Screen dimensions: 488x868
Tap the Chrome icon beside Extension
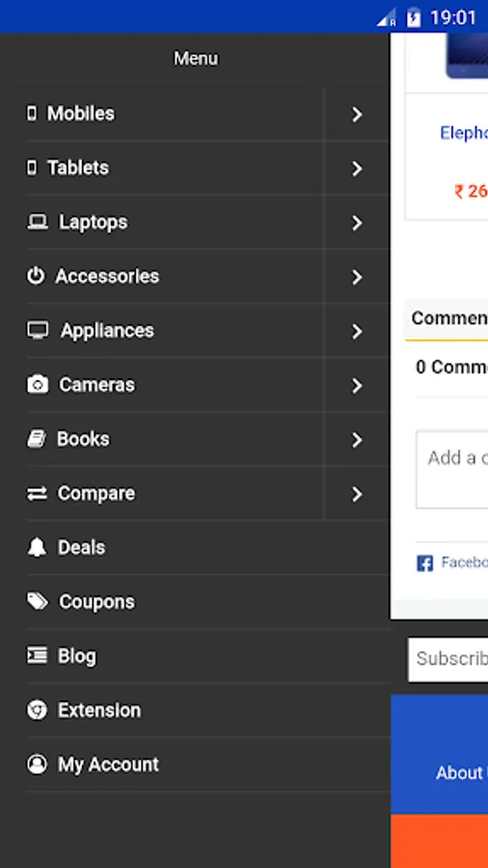click(x=37, y=710)
